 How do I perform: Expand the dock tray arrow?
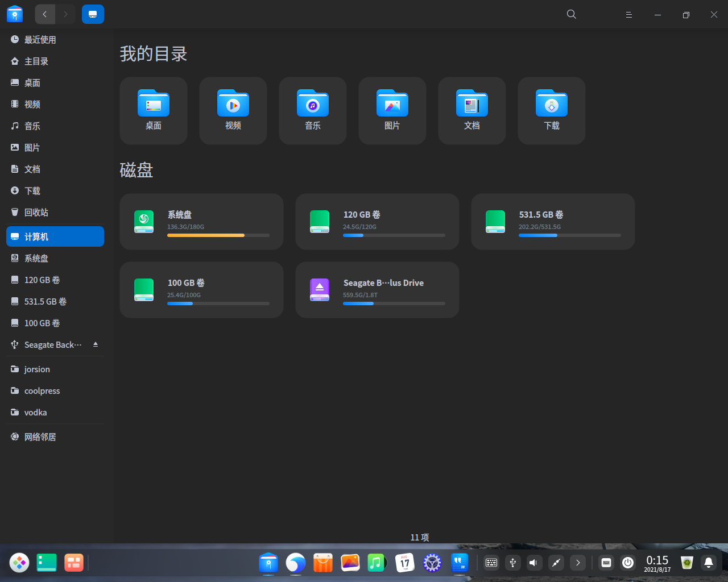coord(578,563)
